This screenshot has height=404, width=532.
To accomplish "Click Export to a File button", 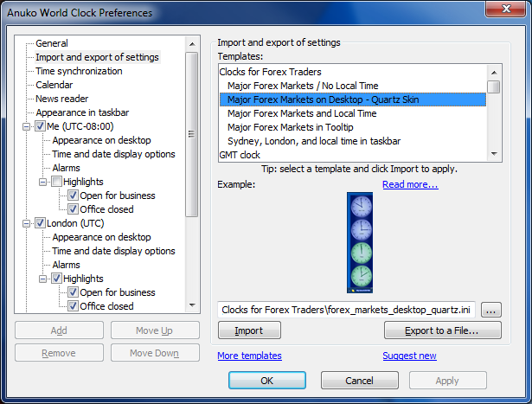I will (x=442, y=330).
